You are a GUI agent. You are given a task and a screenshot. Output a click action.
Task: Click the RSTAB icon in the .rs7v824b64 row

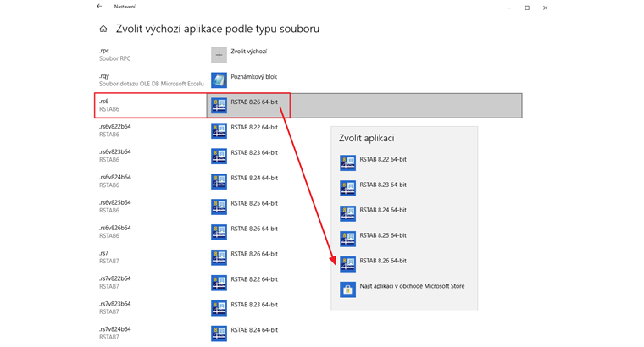pyautogui.click(x=219, y=333)
